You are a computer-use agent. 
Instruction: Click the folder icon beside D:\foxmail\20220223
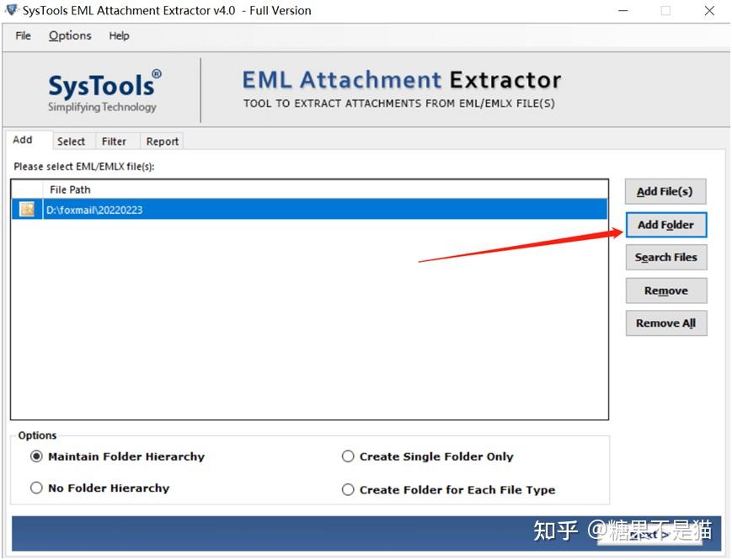(26, 209)
